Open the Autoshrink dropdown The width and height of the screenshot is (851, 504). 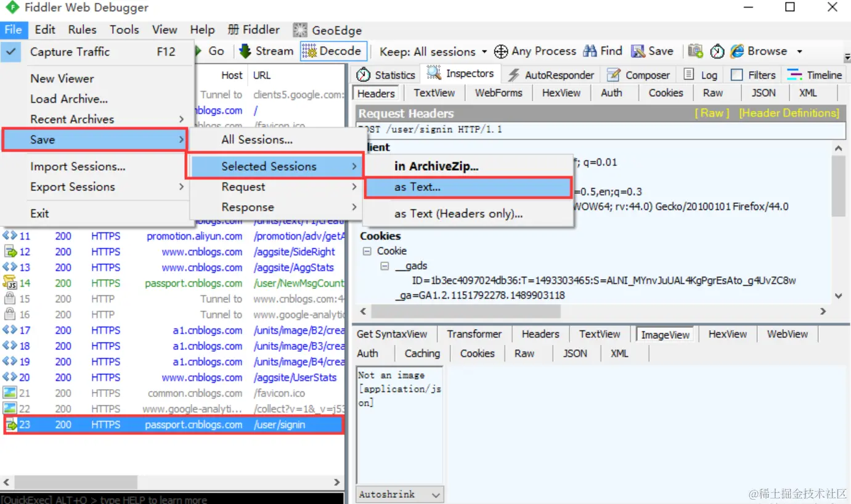coord(436,495)
